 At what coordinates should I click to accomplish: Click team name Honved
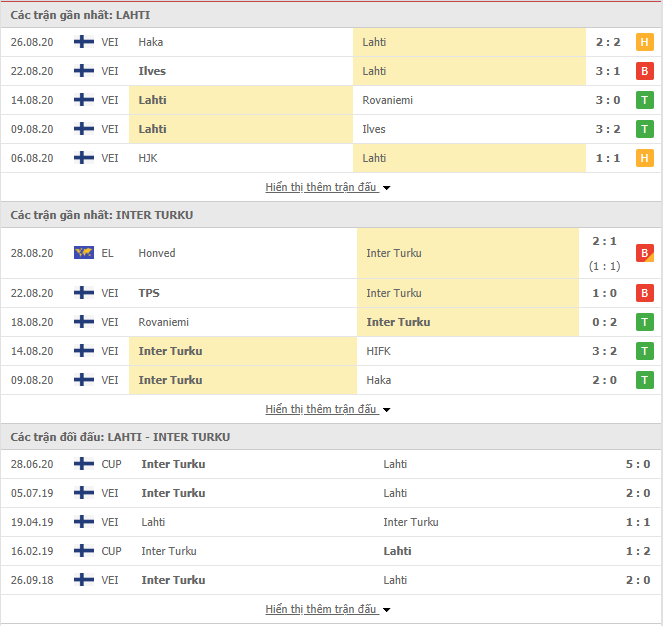click(x=156, y=253)
